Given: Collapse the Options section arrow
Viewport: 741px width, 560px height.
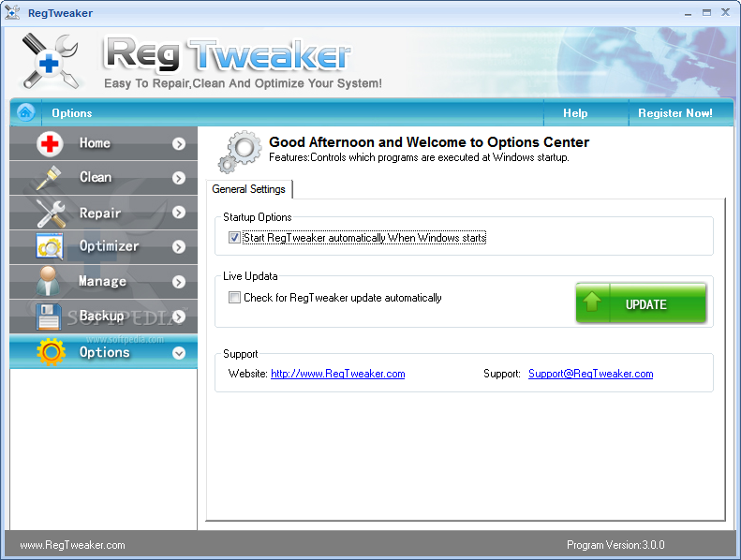Looking at the screenshot, I should pyautogui.click(x=179, y=353).
